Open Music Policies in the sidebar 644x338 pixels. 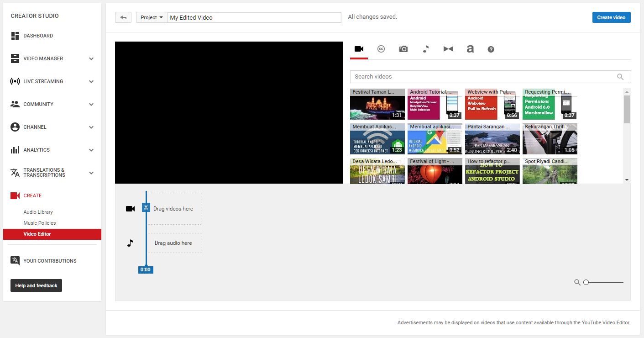tap(39, 223)
